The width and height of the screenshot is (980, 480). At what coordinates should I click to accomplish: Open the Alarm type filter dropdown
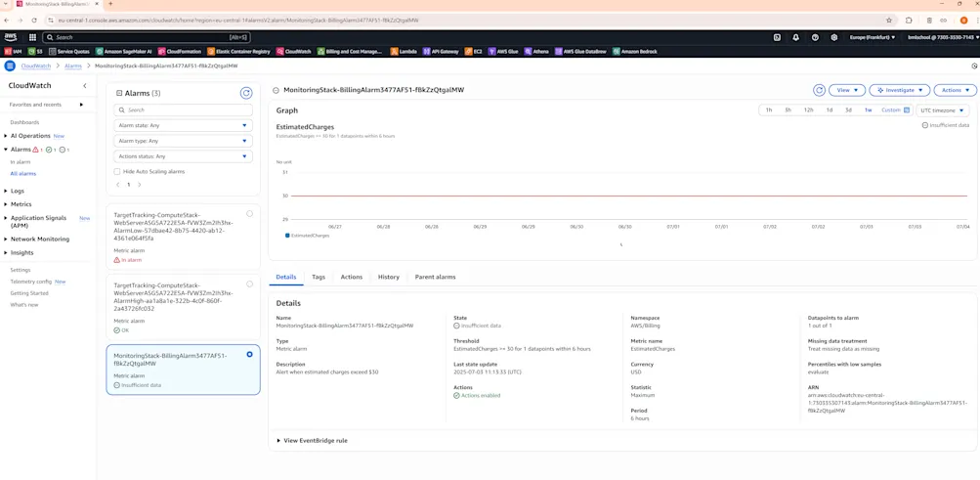pyautogui.click(x=183, y=141)
